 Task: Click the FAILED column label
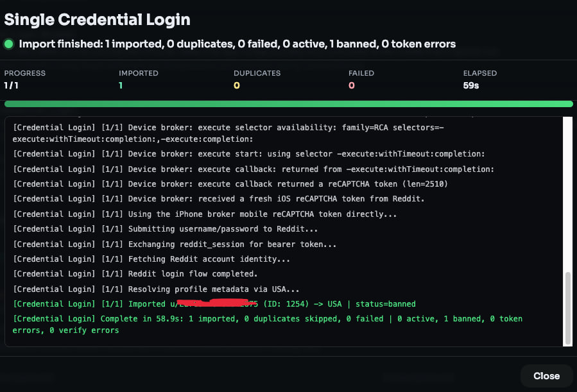click(x=361, y=73)
